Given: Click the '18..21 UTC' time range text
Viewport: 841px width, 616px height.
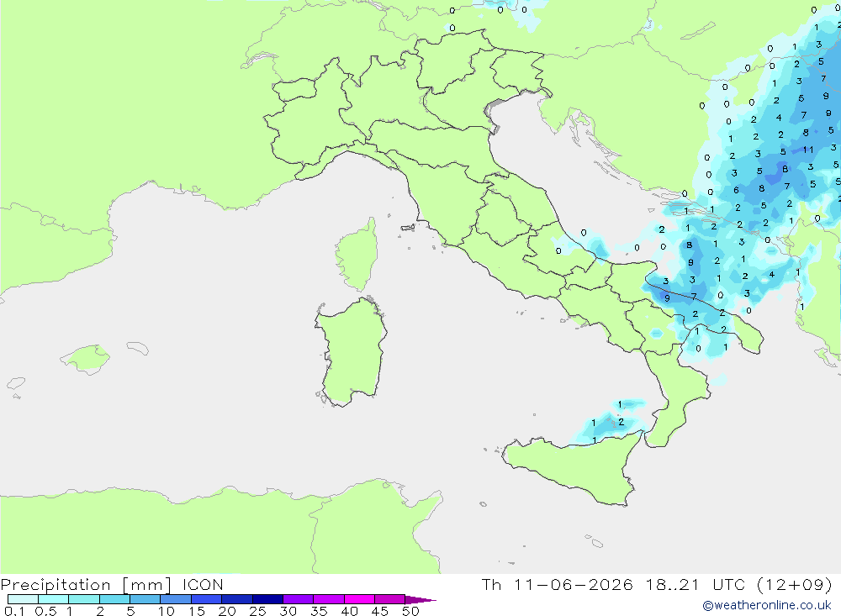Looking at the screenshot, I should [696, 584].
